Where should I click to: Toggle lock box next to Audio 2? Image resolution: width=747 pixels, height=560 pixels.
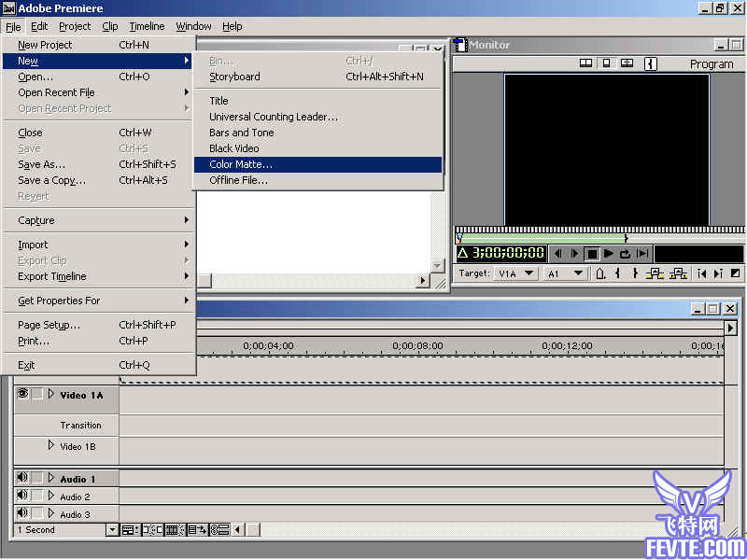pos(37,496)
